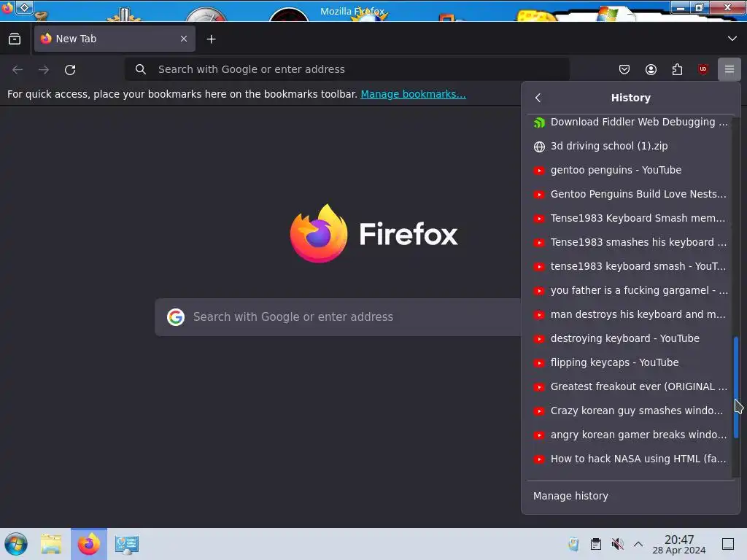Open Download Fiddler Web Debugging history entry

pos(630,122)
